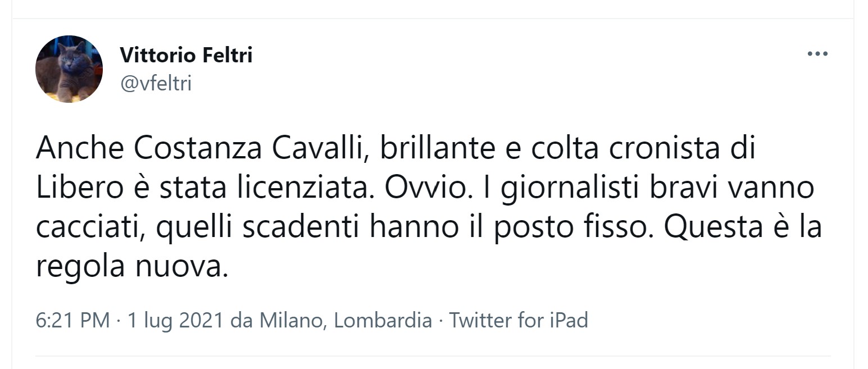Click the gray cat profile picture

[69, 69]
